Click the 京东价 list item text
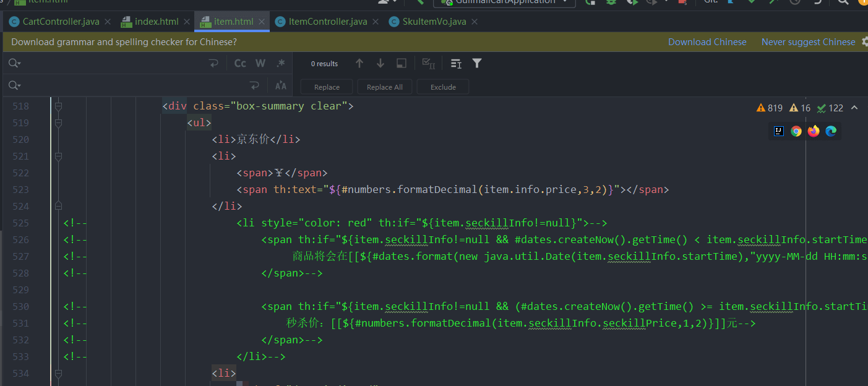Viewport: 868px width, 386px height. (253, 140)
